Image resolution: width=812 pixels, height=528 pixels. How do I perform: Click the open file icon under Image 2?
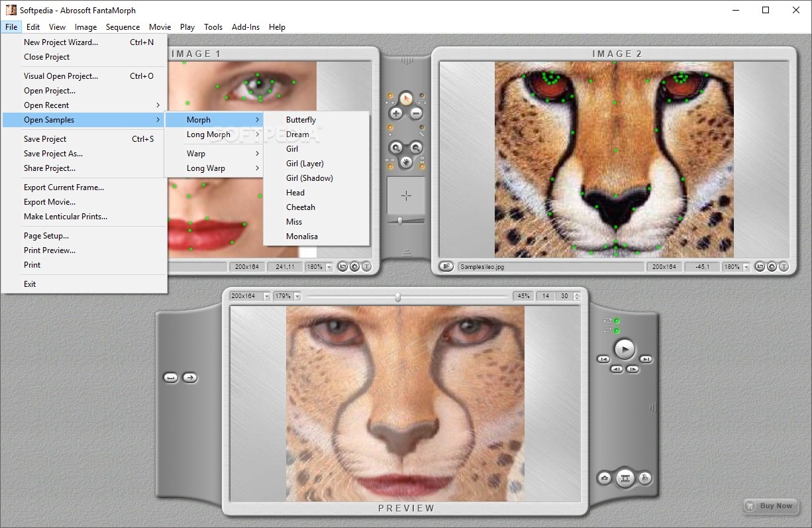click(x=446, y=266)
